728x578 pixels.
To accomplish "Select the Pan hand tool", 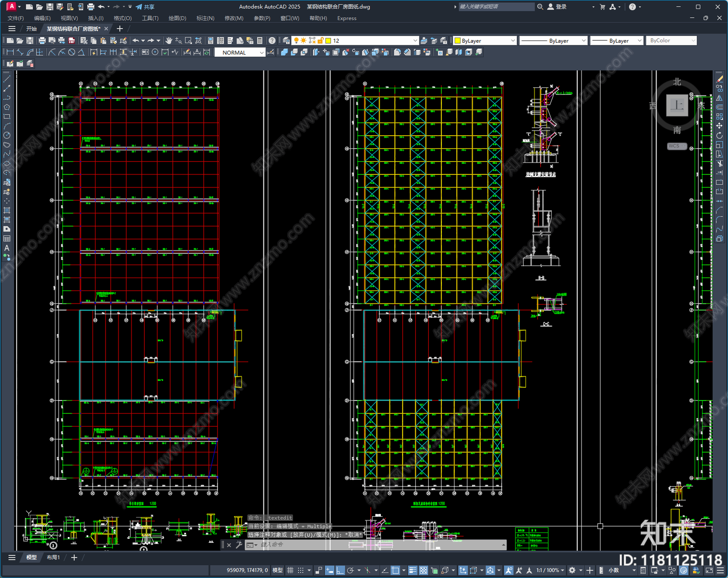I will pos(169,41).
